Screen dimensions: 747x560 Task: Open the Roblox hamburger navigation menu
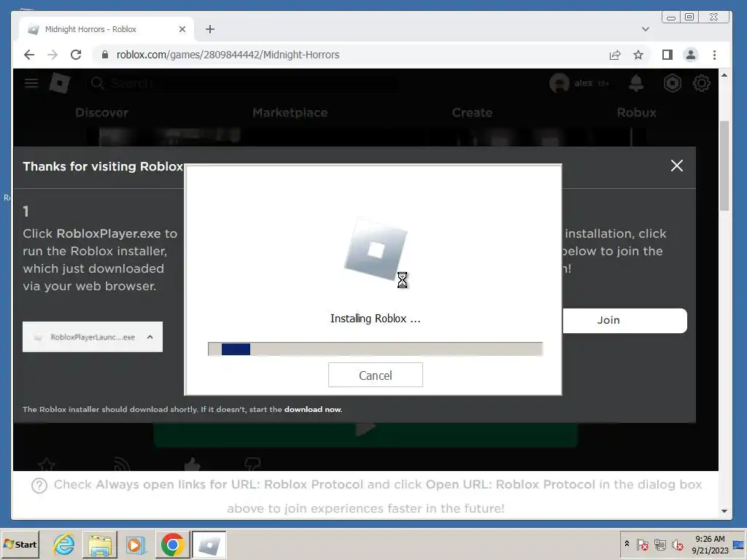coord(31,83)
